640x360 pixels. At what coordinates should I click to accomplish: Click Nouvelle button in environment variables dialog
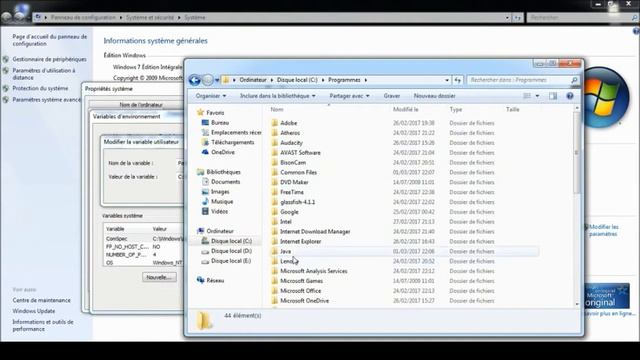159,278
